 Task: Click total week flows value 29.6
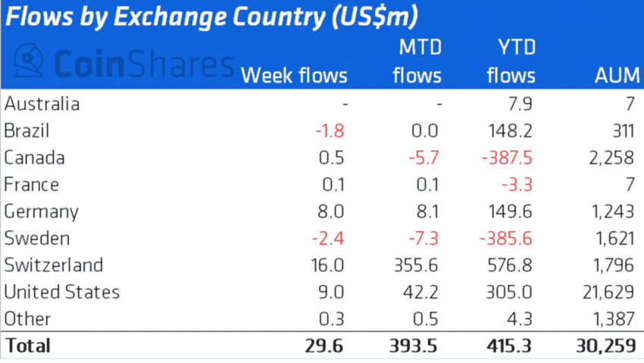[x=324, y=346]
